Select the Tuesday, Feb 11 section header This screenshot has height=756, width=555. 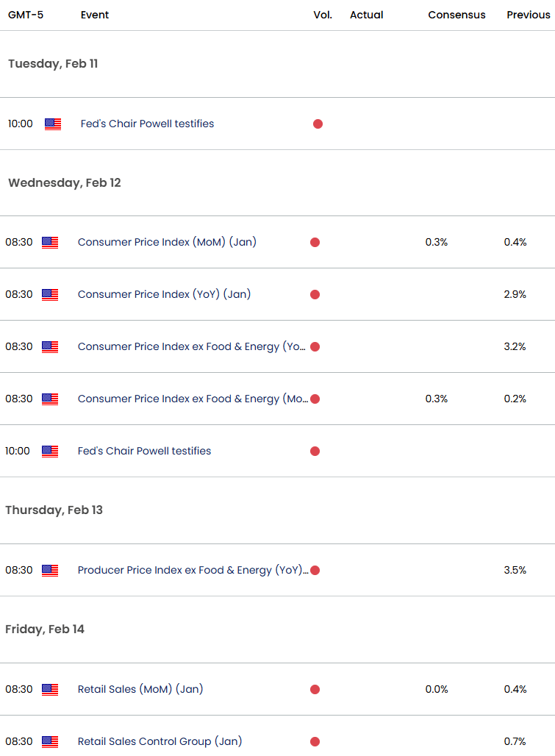tap(53, 64)
